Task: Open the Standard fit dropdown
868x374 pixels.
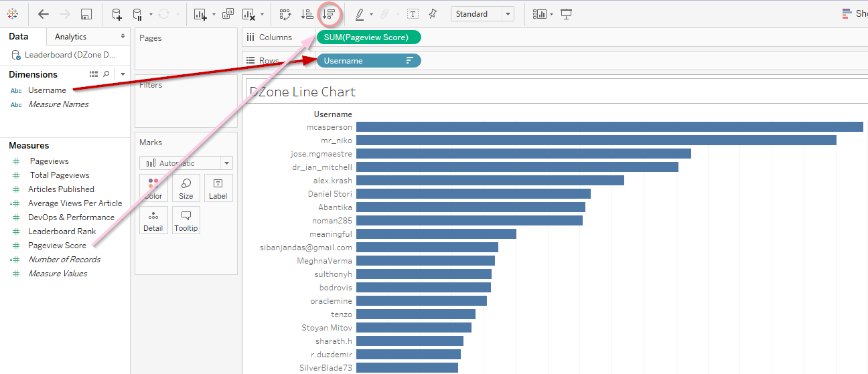Action: point(482,13)
